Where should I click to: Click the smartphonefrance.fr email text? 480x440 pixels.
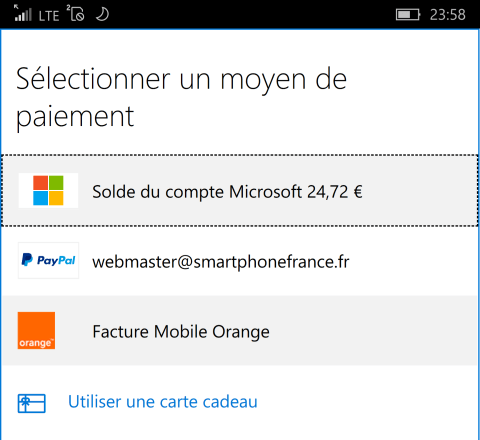pos(221,262)
